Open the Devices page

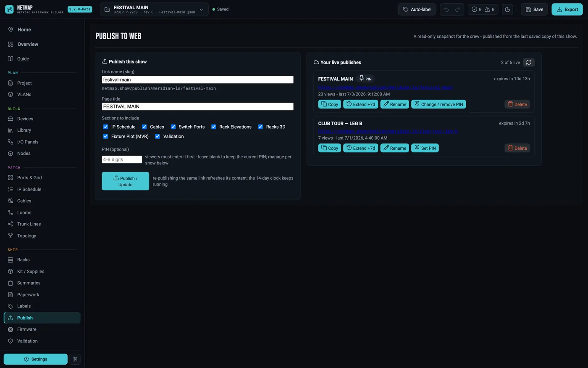(42, 119)
